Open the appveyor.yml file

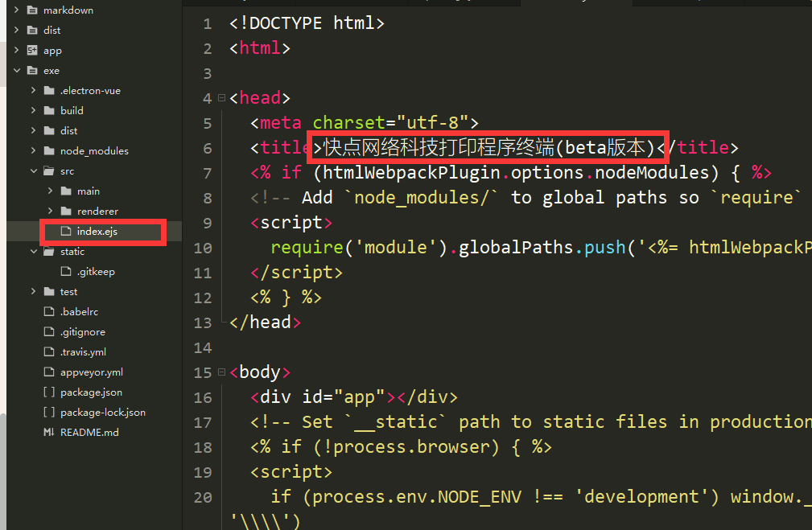[x=92, y=372]
